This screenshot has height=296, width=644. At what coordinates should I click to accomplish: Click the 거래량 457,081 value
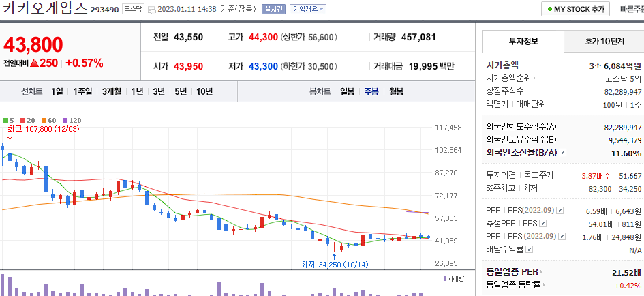tap(418, 38)
